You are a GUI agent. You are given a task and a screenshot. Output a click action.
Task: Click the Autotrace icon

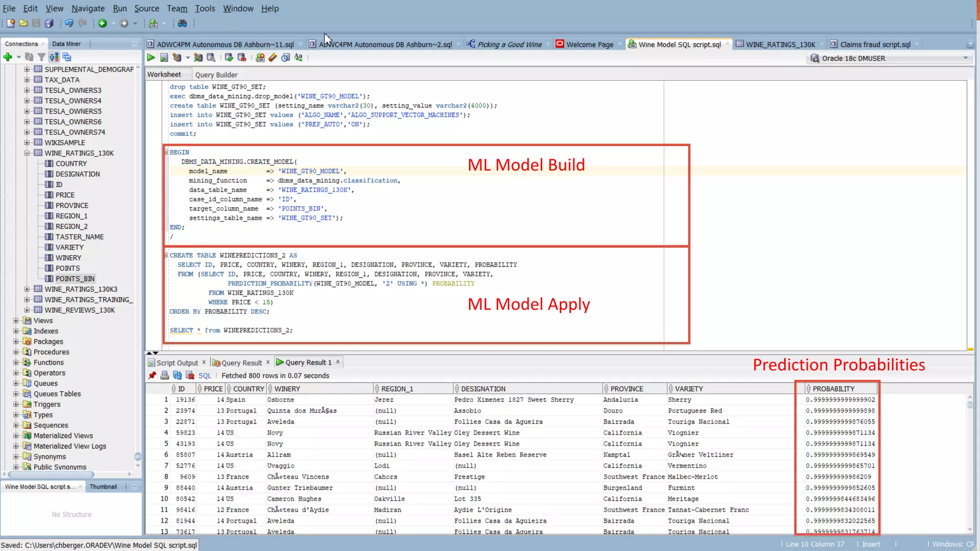point(198,57)
